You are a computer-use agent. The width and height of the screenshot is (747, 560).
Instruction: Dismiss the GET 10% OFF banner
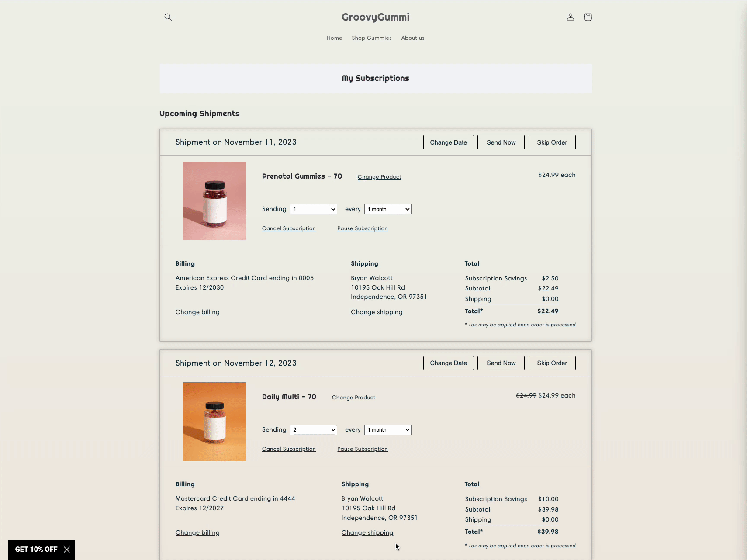coord(66,550)
